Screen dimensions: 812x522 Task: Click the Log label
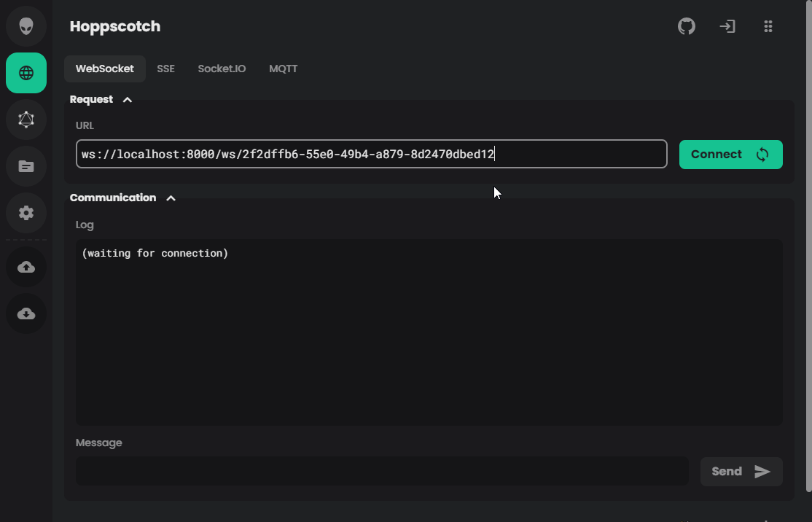[85, 225]
